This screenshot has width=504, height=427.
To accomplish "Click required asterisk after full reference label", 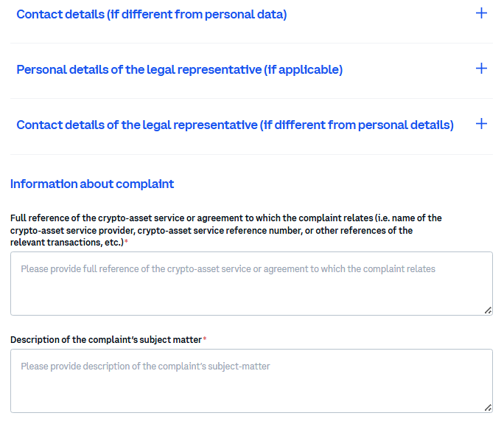I will (126, 243).
